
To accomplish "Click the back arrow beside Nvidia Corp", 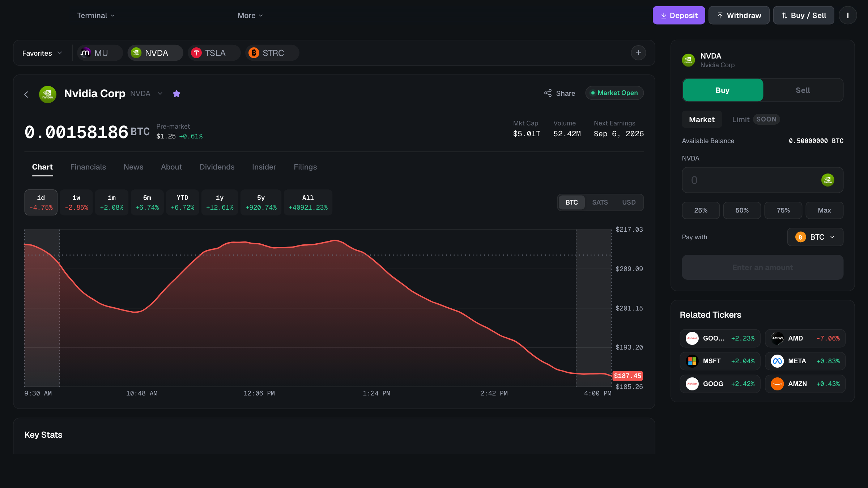I will tap(26, 94).
